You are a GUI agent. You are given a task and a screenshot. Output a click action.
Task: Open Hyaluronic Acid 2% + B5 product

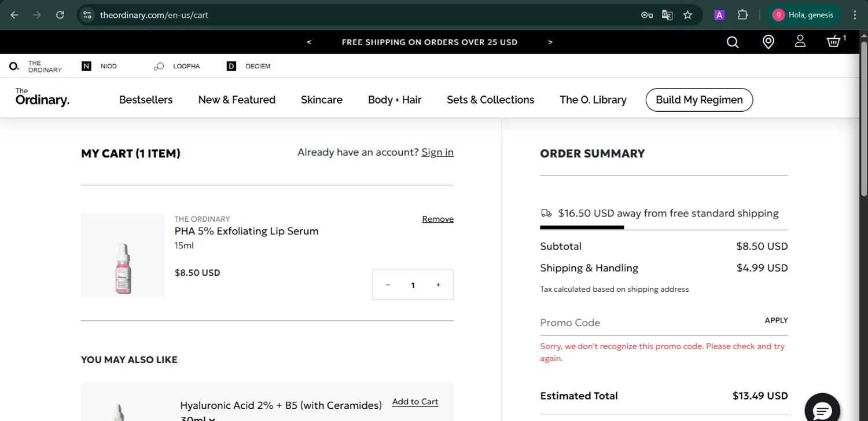click(x=281, y=405)
